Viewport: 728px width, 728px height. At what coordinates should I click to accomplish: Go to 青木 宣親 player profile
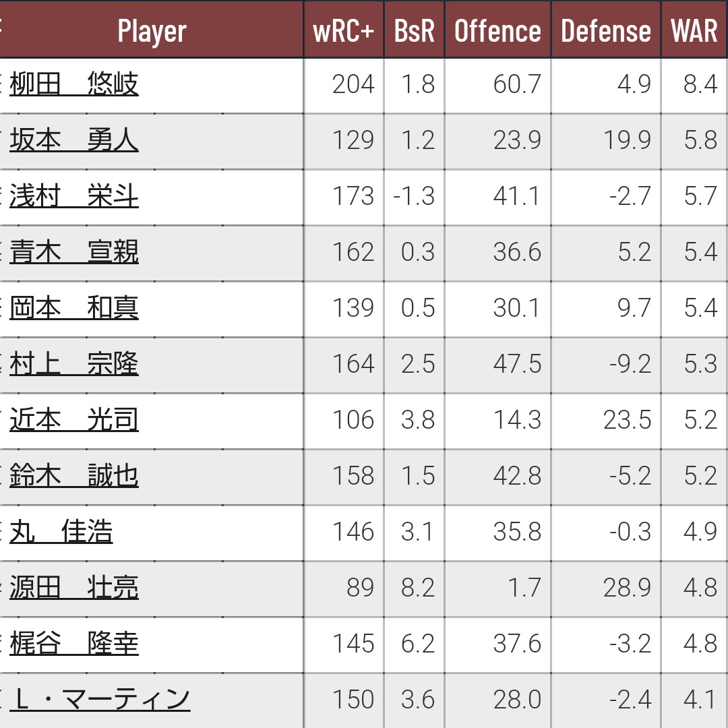point(74,252)
